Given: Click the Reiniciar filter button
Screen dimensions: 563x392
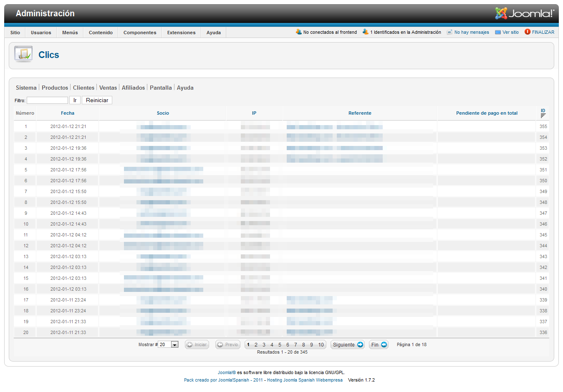Looking at the screenshot, I should pyautogui.click(x=97, y=100).
